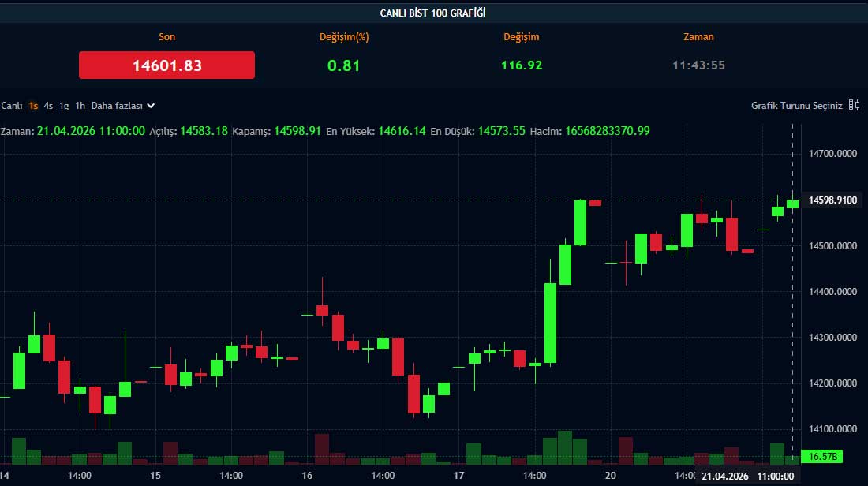This screenshot has width=868, height=486.
Task: Click the 14598.9100 last price tag
Action: pos(831,200)
